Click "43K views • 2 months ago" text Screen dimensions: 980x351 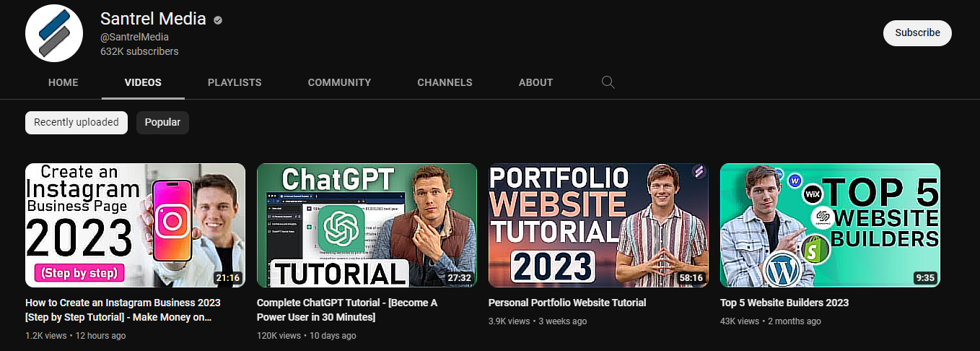point(771,321)
